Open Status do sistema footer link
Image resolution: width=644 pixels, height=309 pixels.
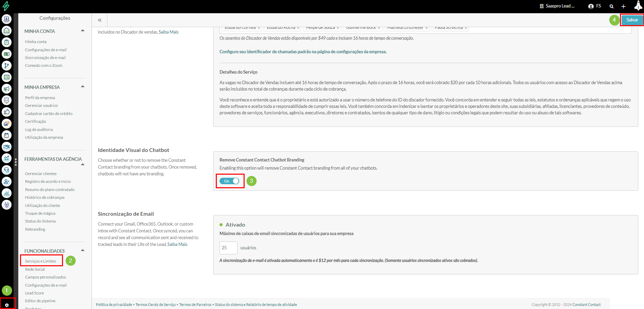256,305
